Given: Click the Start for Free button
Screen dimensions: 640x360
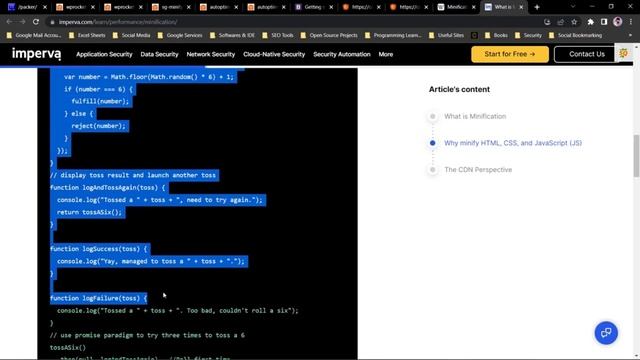Looking at the screenshot, I should point(510,54).
